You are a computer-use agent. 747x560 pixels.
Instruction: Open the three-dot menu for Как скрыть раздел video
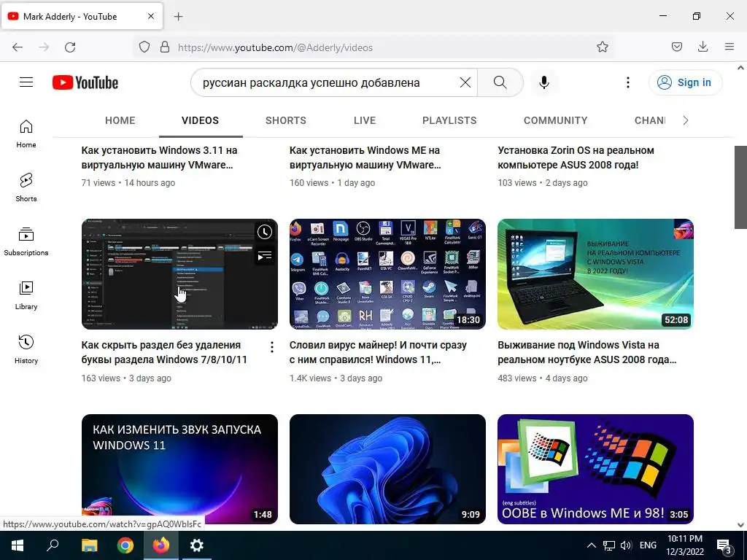[272, 347]
